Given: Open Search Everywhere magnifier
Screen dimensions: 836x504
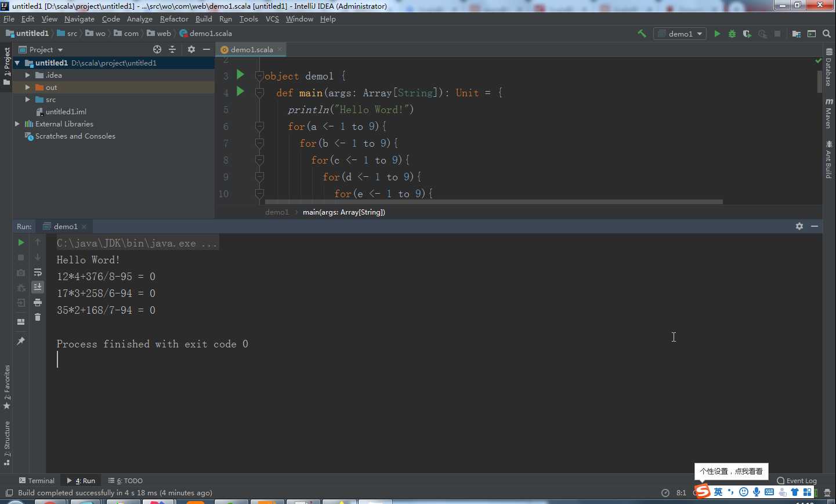Looking at the screenshot, I should coord(827,34).
